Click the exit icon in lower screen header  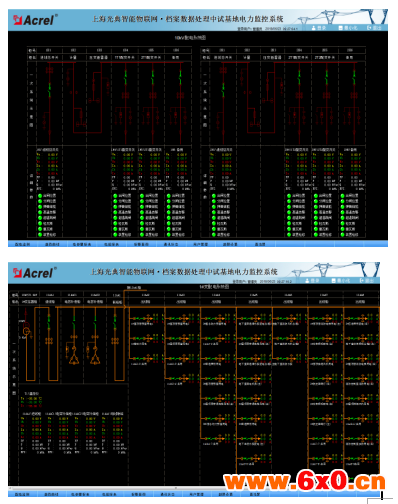pyautogui.click(x=362, y=281)
